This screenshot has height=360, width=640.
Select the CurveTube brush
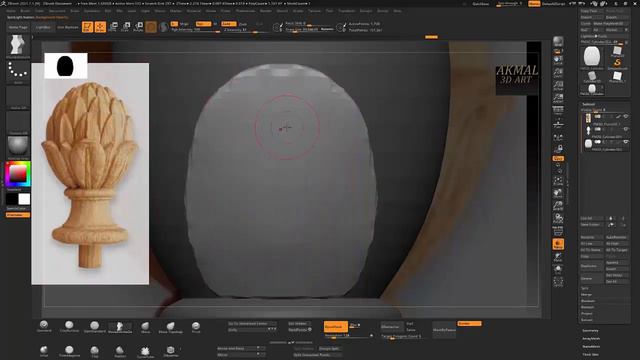point(145,352)
